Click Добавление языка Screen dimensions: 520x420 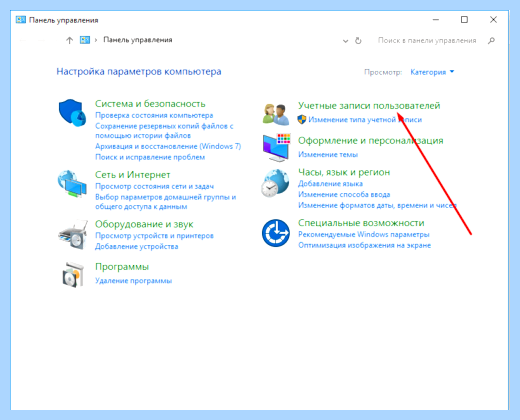[330, 184]
